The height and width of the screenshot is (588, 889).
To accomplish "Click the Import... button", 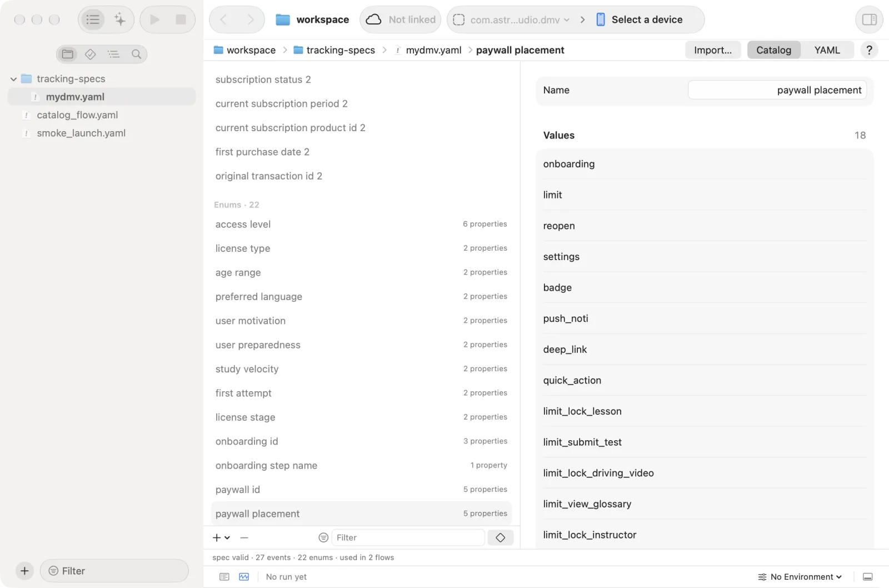I will point(713,50).
